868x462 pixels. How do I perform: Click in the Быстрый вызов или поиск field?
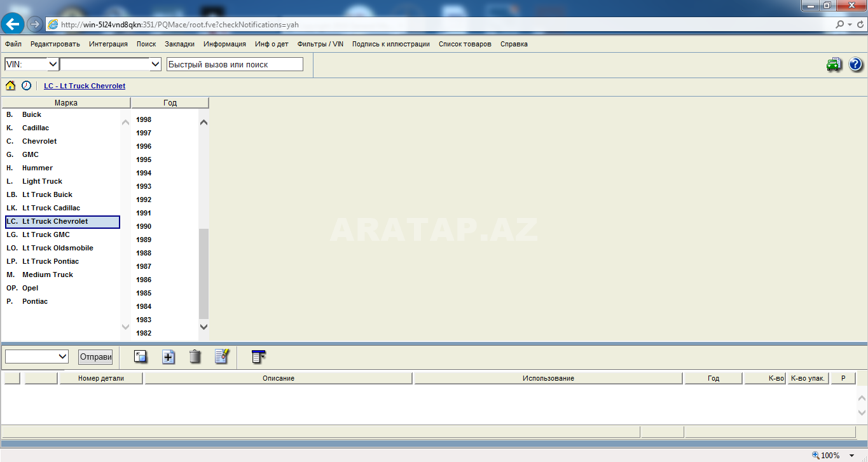235,64
